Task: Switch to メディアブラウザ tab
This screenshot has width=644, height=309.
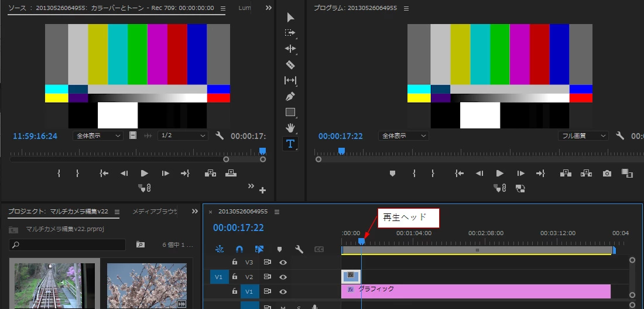Action: [x=155, y=212]
